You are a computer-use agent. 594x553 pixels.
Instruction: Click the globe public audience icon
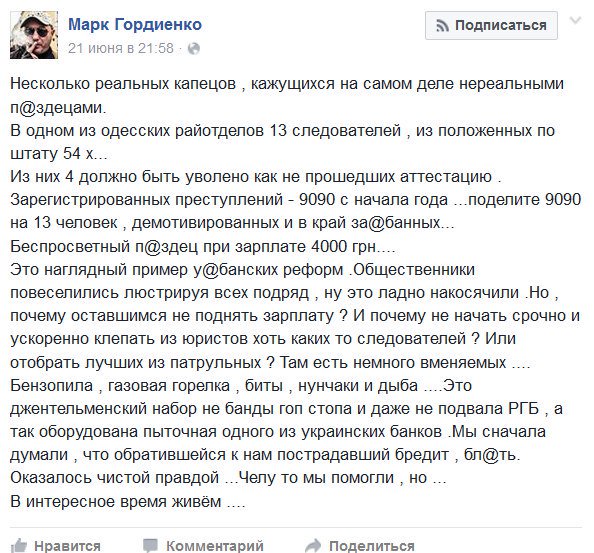pos(194,49)
